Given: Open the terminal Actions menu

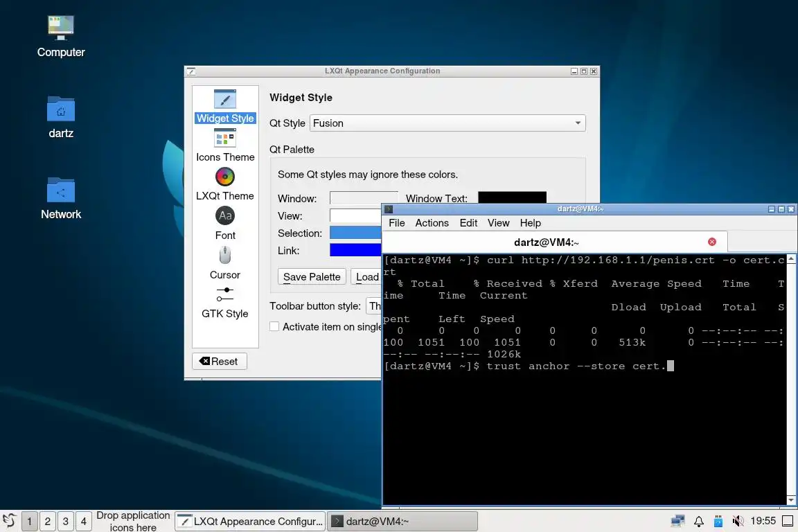Looking at the screenshot, I should pyautogui.click(x=432, y=223).
